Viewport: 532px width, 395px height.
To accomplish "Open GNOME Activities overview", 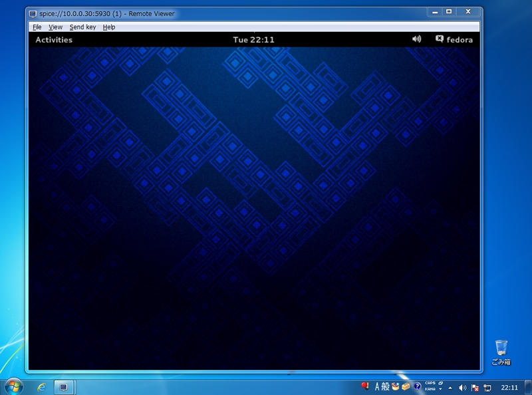I will tap(54, 40).
